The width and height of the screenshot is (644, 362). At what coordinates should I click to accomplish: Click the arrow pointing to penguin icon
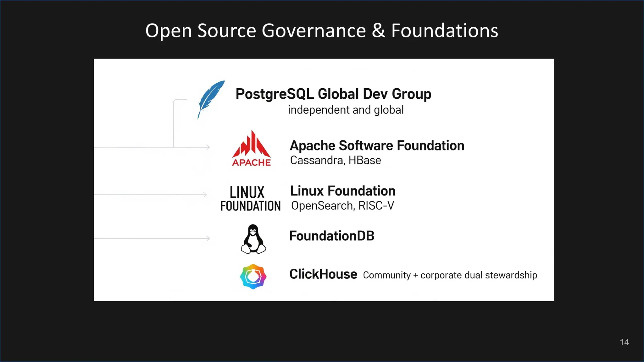(x=208, y=239)
